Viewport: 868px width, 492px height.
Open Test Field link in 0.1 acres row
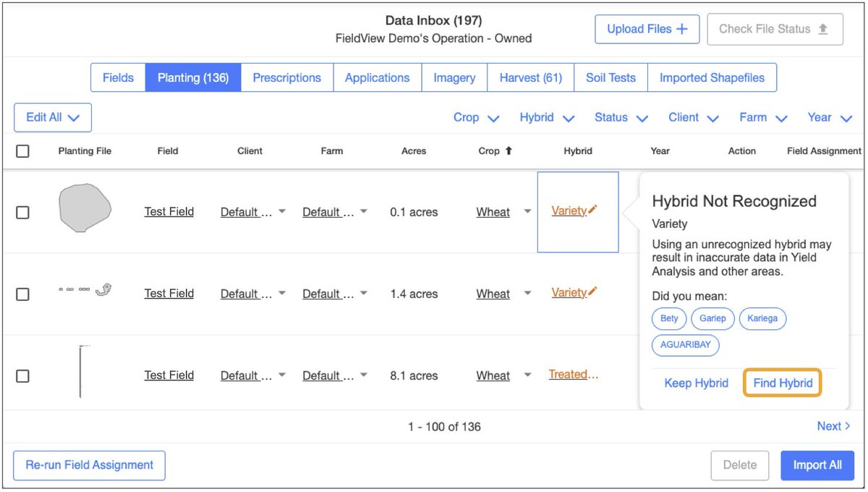tap(169, 212)
